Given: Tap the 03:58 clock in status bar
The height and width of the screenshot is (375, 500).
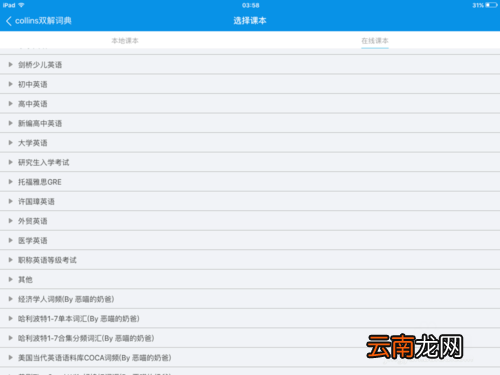Looking at the screenshot, I should (x=251, y=5).
